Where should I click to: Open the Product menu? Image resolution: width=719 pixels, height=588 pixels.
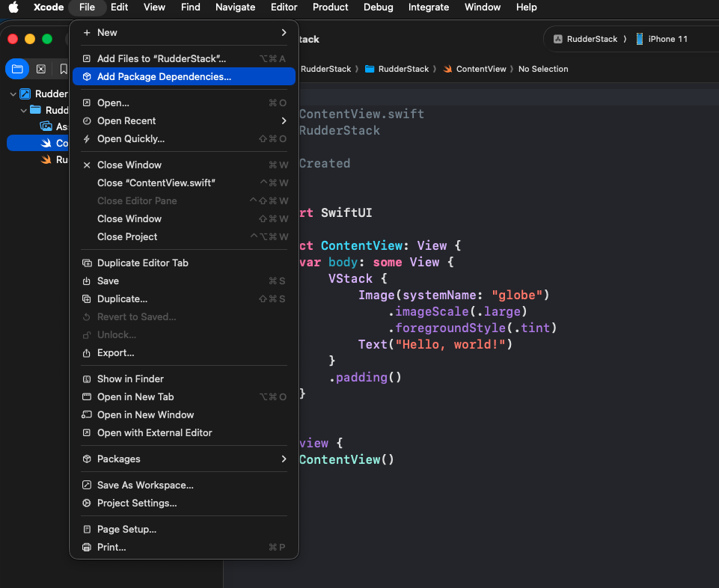tap(330, 7)
